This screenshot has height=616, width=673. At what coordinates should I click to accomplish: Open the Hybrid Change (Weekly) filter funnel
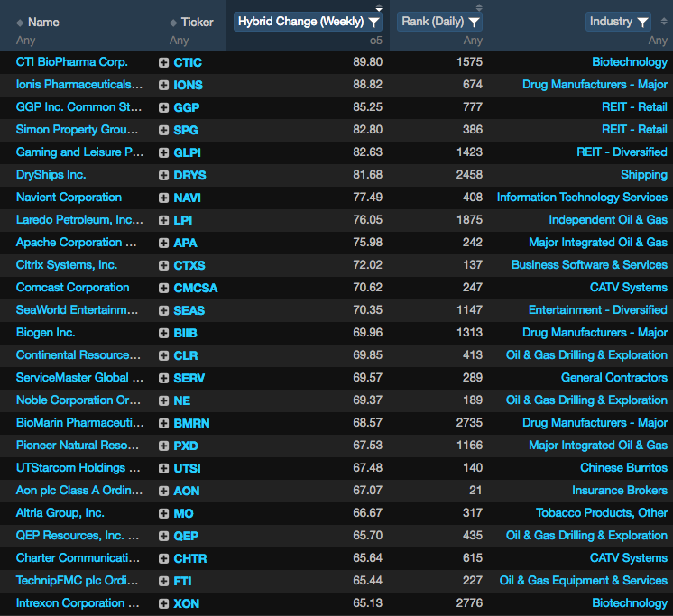[x=373, y=22]
